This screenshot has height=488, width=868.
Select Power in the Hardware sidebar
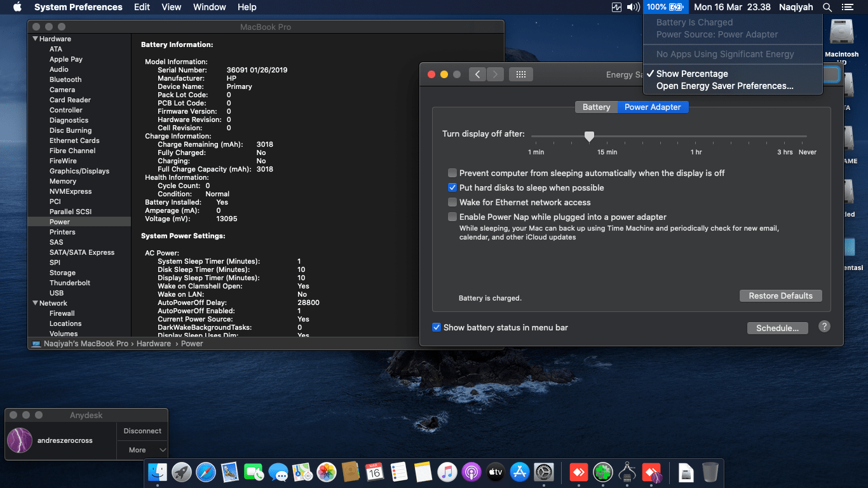[79, 222]
